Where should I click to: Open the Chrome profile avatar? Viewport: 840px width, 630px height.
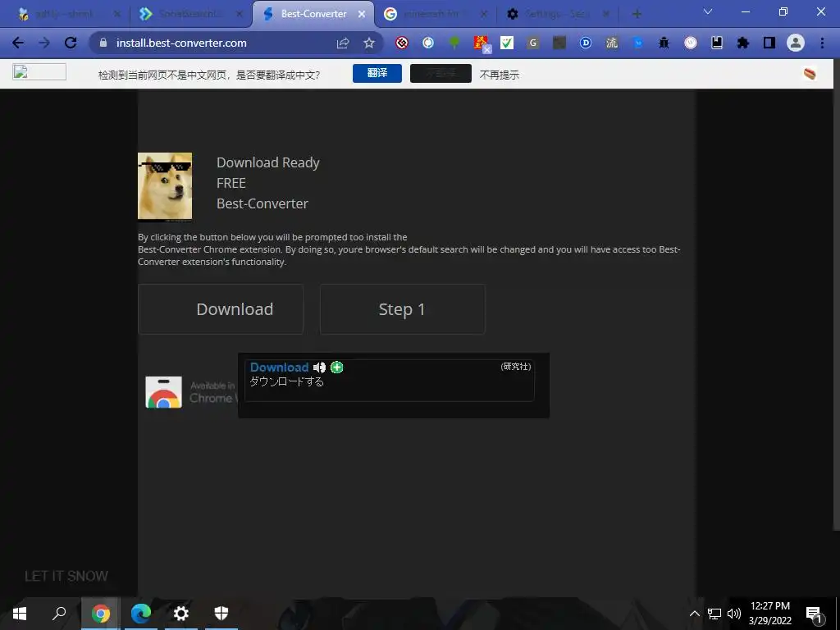click(796, 43)
